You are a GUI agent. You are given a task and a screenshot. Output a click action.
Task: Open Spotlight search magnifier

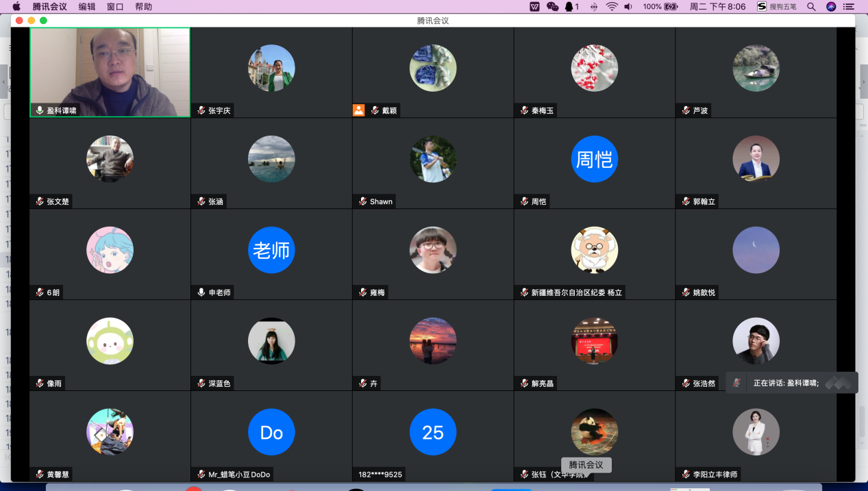click(811, 7)
